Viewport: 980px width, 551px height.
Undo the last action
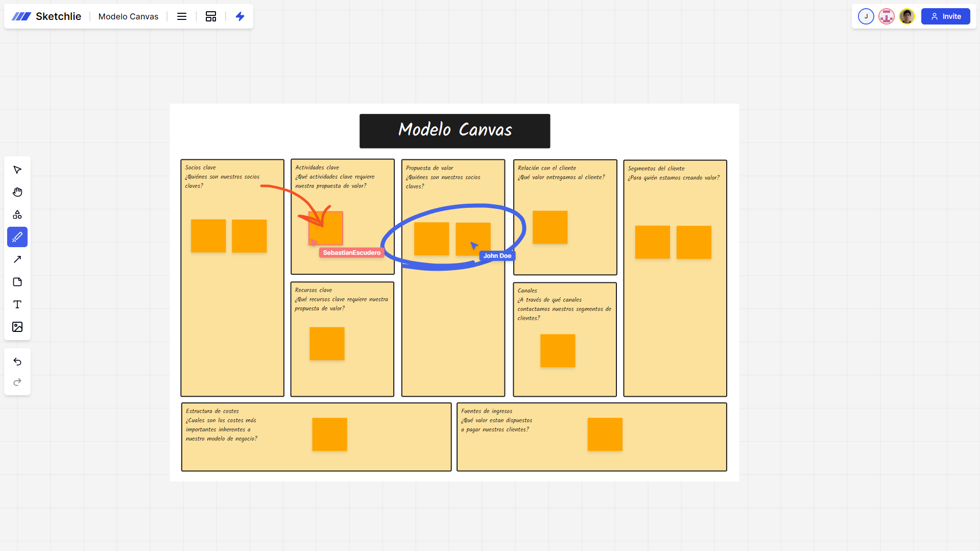point(17,362)
